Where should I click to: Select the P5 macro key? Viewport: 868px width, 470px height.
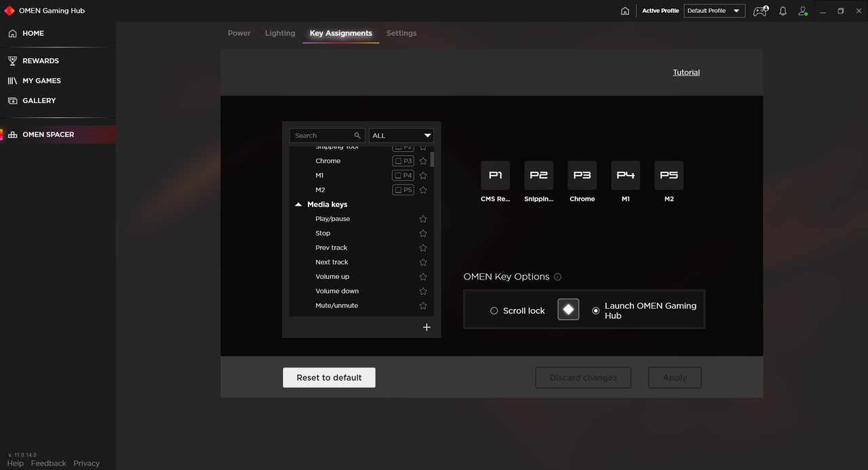tap(669, 175)
